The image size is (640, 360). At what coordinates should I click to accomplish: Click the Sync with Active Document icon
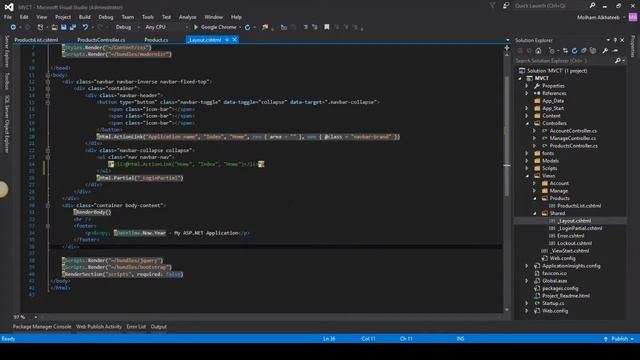[x=565, y=51]
